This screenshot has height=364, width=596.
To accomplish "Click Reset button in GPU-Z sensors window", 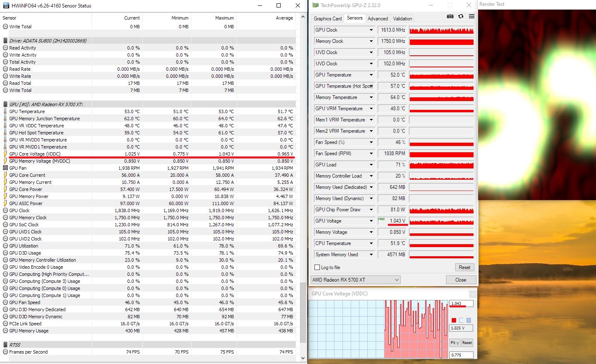I will click(464, 267).
